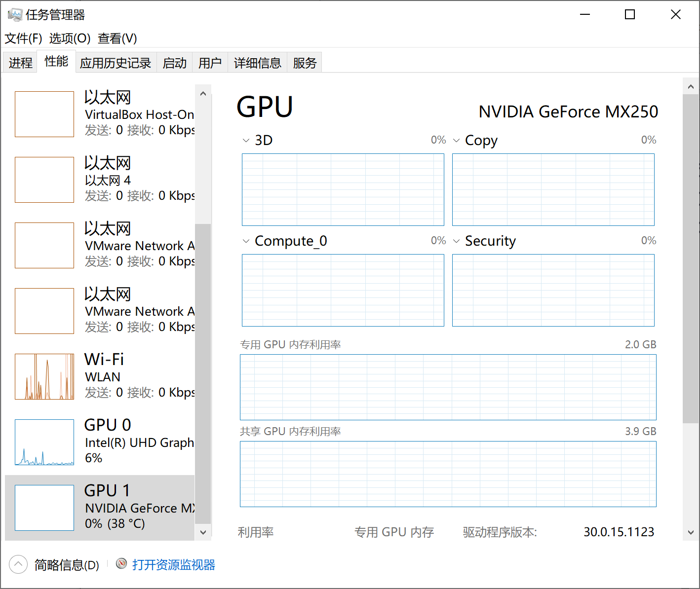Click the Copy utilization graph
The height and width of the screenshot is (589, 700).
tap(553, 189)
